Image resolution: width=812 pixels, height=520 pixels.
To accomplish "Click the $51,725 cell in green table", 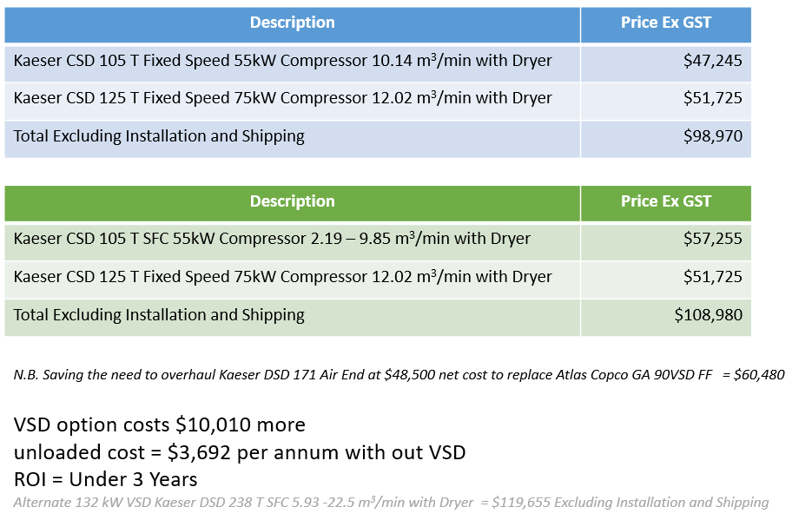I will (712, 277).
